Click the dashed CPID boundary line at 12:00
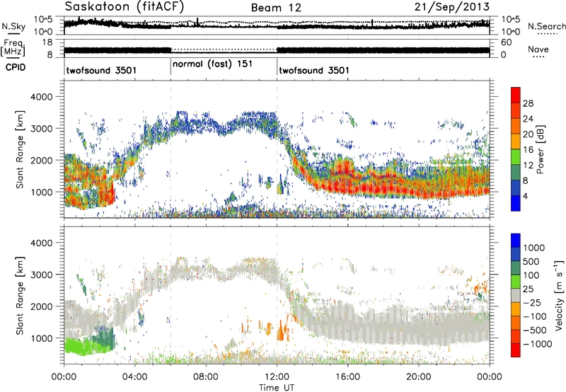The width and height of the screenshot is (566, 392). pos(277,149)
